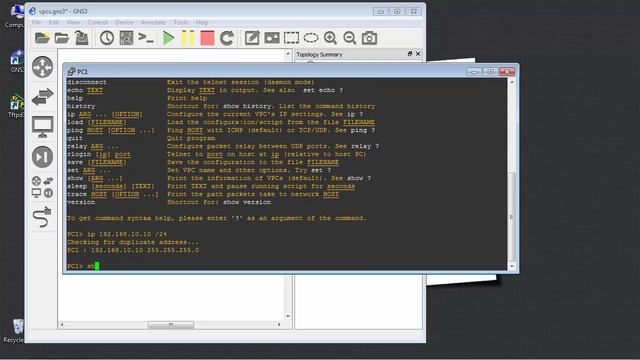Float the Topology Summary panel
Screen dimensions: 640x360
click(x=410, y=54)
